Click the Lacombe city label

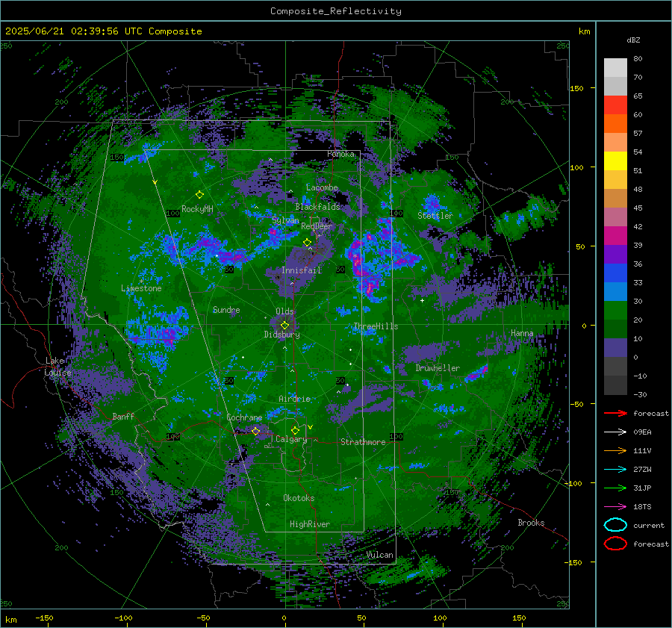[x=322, y=187]
